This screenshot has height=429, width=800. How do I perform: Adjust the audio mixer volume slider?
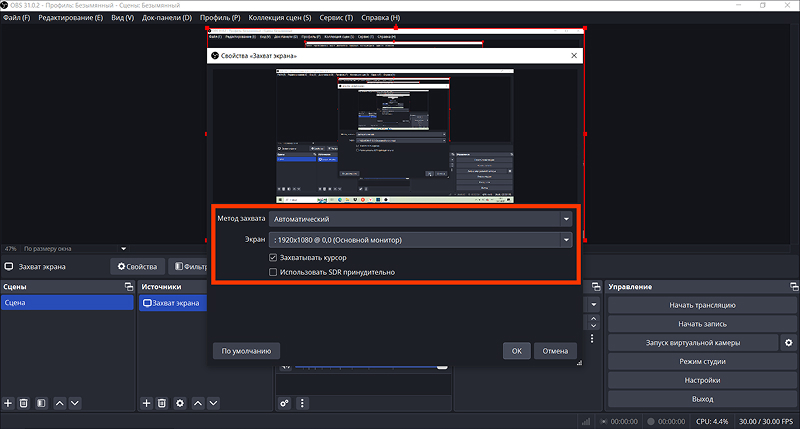point(371,366)
